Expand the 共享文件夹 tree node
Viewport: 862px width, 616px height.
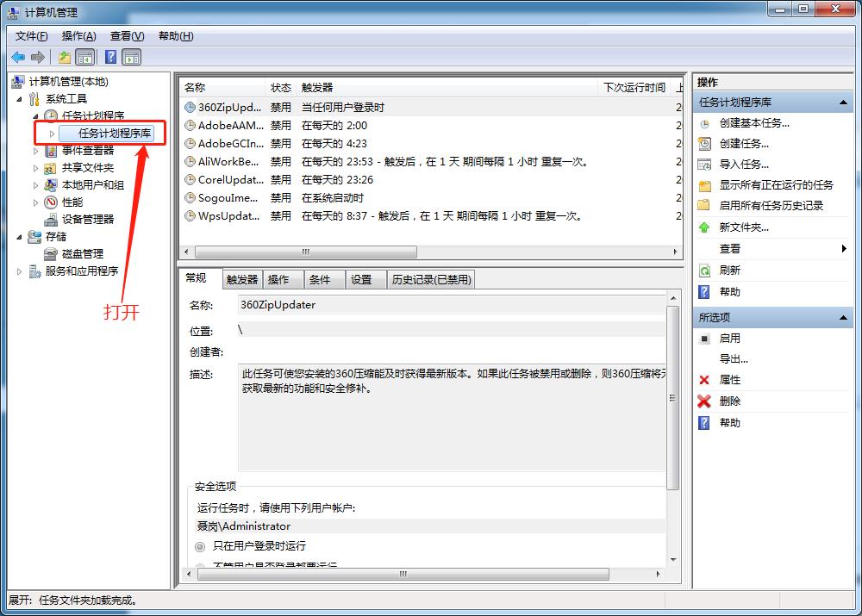(x=35, y=168)
